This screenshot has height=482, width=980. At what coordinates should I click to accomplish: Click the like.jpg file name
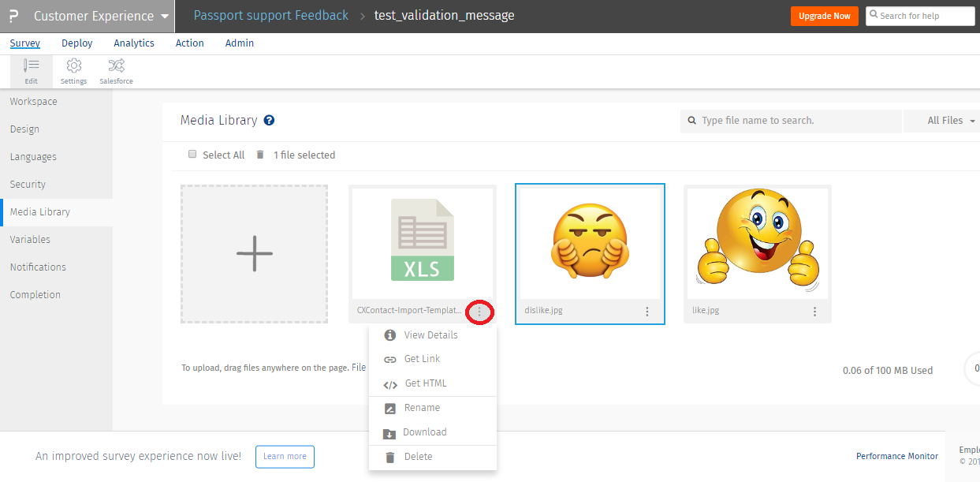coord(706,311)
